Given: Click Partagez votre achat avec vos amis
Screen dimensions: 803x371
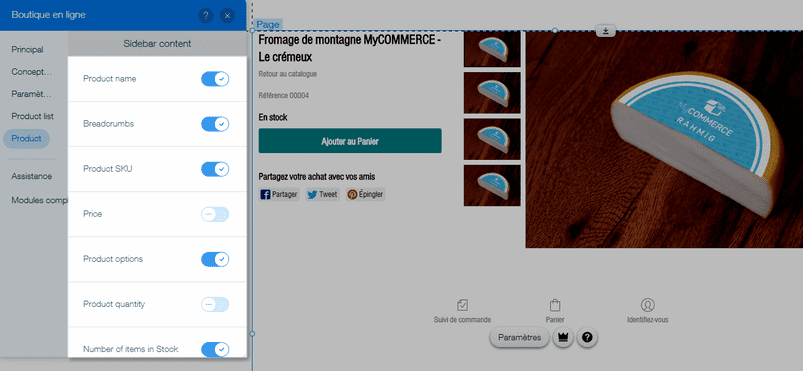Looking at the screenshot, I should pos(317,177).
